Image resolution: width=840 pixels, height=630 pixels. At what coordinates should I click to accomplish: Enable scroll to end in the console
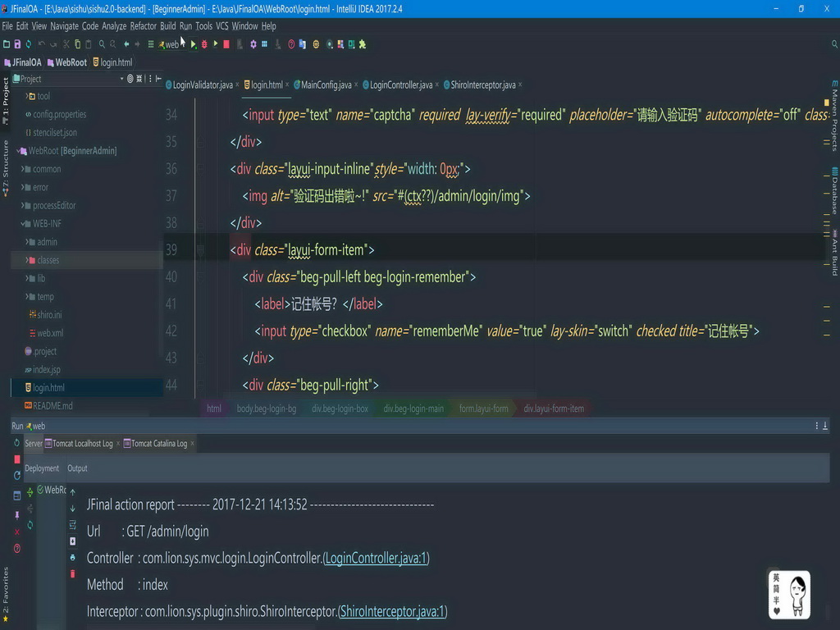[73, 541]
